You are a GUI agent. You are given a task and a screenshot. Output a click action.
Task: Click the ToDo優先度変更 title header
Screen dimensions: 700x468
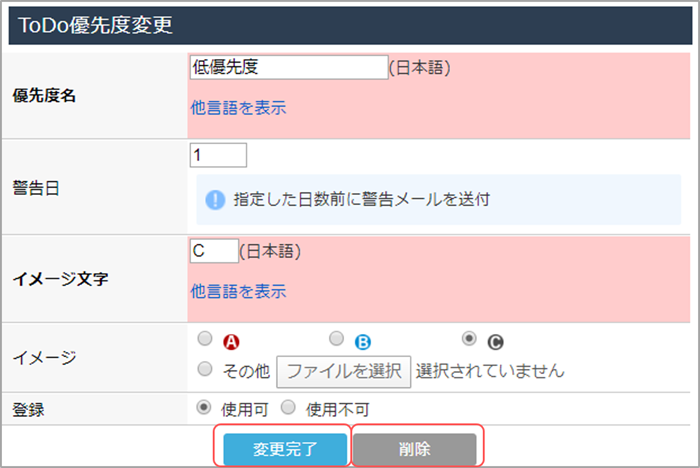pos(350,25)
